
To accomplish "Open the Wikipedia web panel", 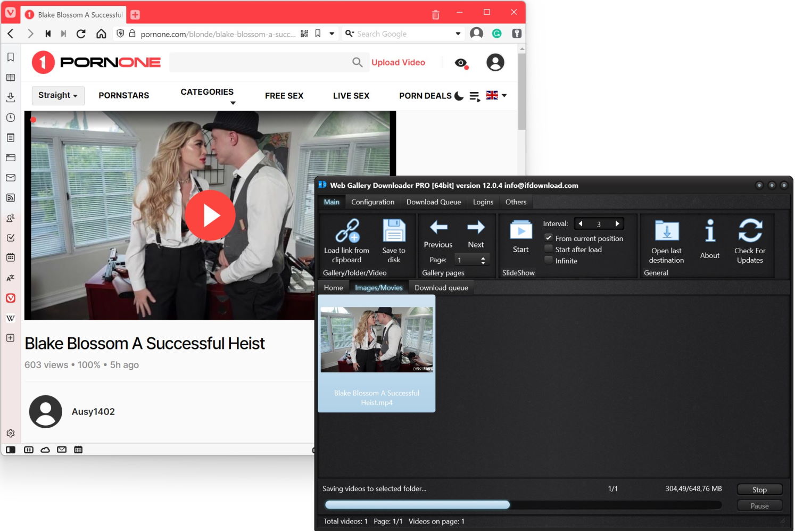I will [x=10, y=318].
